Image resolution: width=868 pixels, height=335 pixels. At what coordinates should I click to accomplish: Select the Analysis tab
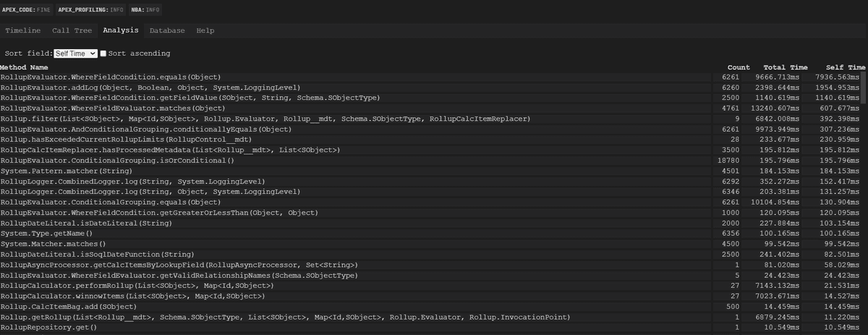pos(121,31)
